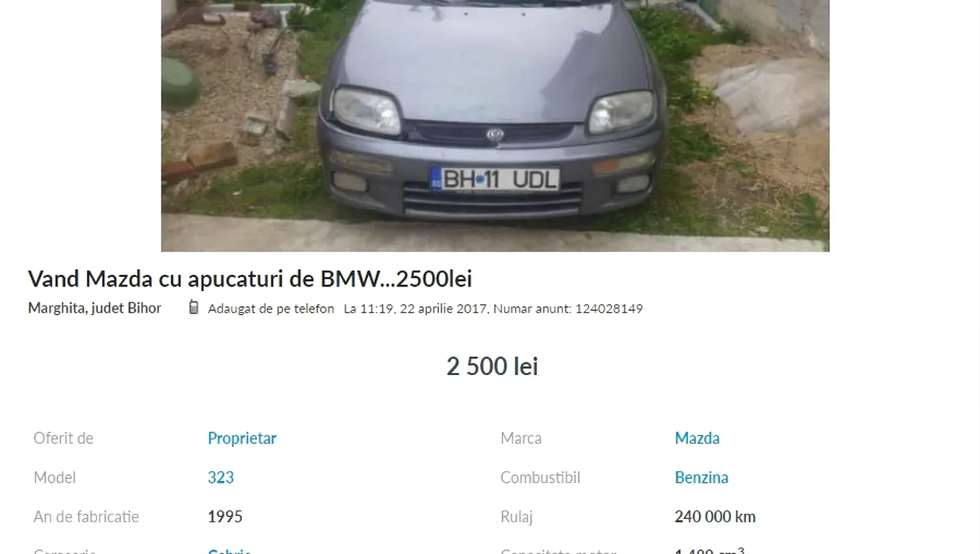Click the mobile phone icon beside Adaugat de pe telefon

(x=194, y=307)
